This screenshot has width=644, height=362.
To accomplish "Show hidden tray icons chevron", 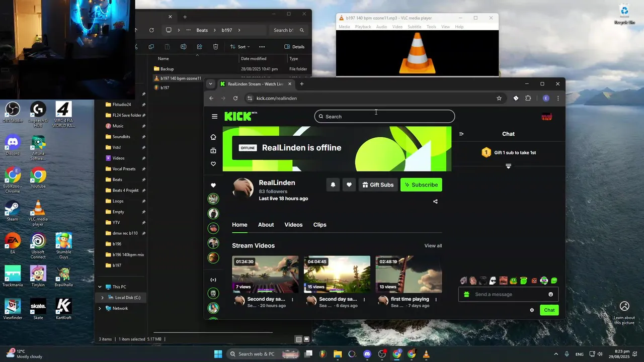I will point(556,354).
